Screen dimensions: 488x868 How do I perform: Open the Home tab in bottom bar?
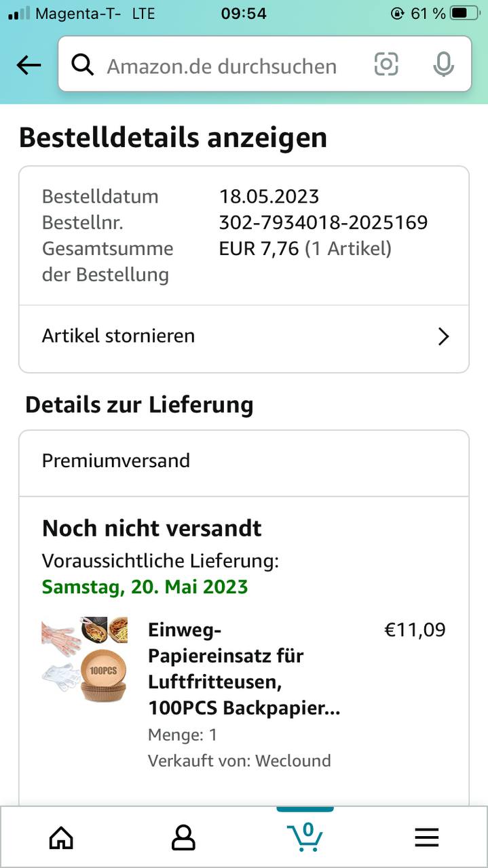point(61,837)
